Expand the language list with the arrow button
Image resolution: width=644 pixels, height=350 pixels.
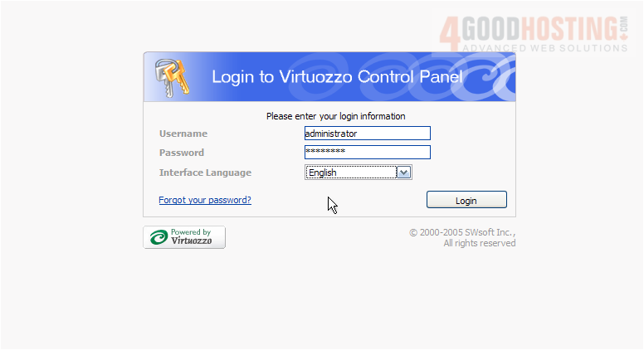[403, 173]
